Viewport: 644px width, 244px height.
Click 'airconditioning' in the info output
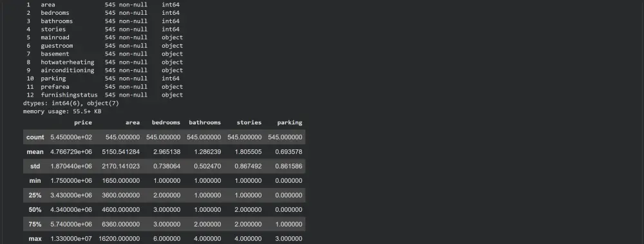click(x=68, y=70)
